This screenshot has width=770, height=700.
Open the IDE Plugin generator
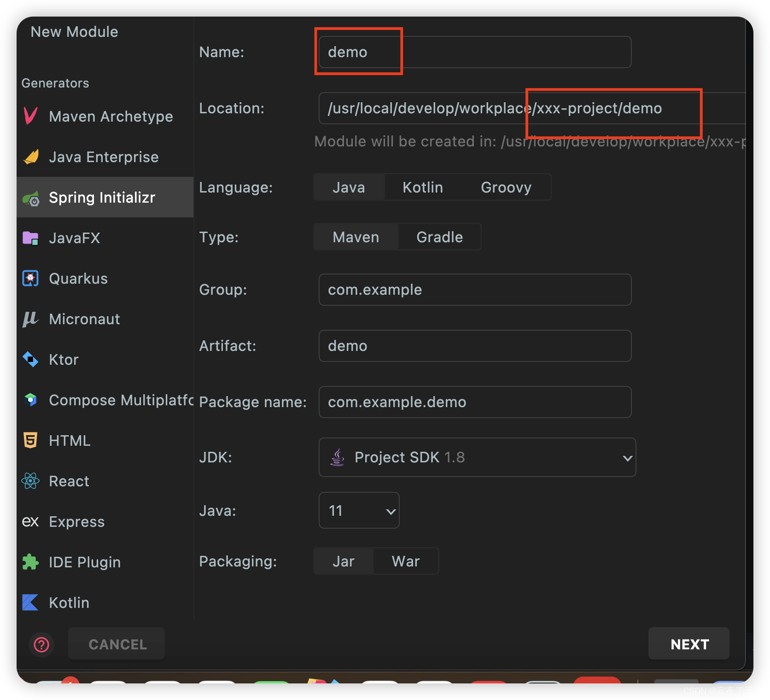pos(84,562)
